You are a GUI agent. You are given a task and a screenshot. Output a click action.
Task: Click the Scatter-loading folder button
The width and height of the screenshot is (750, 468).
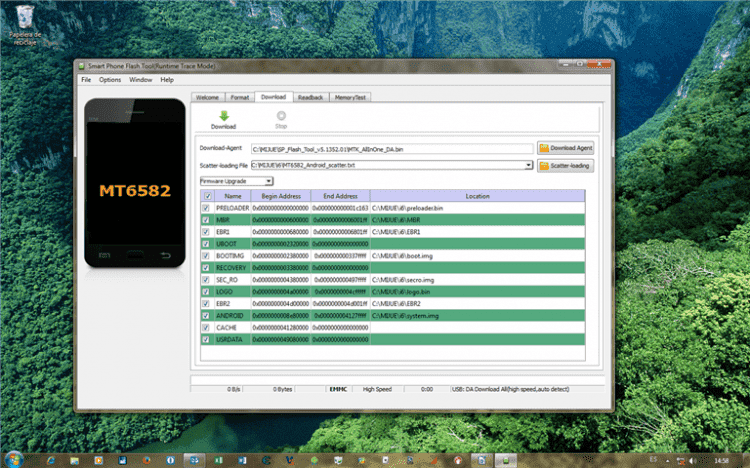565,166
